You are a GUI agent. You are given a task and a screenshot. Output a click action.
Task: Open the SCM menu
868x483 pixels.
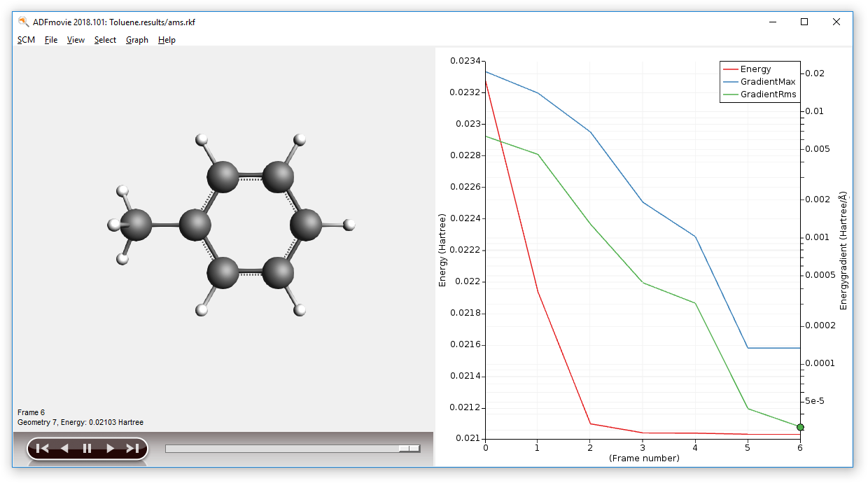(26, 40)
